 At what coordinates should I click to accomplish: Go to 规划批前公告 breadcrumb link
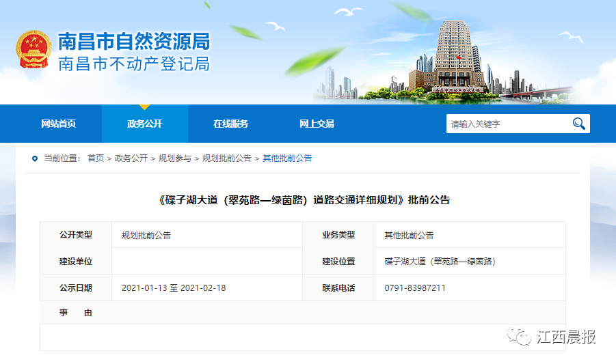pos(227,158)
